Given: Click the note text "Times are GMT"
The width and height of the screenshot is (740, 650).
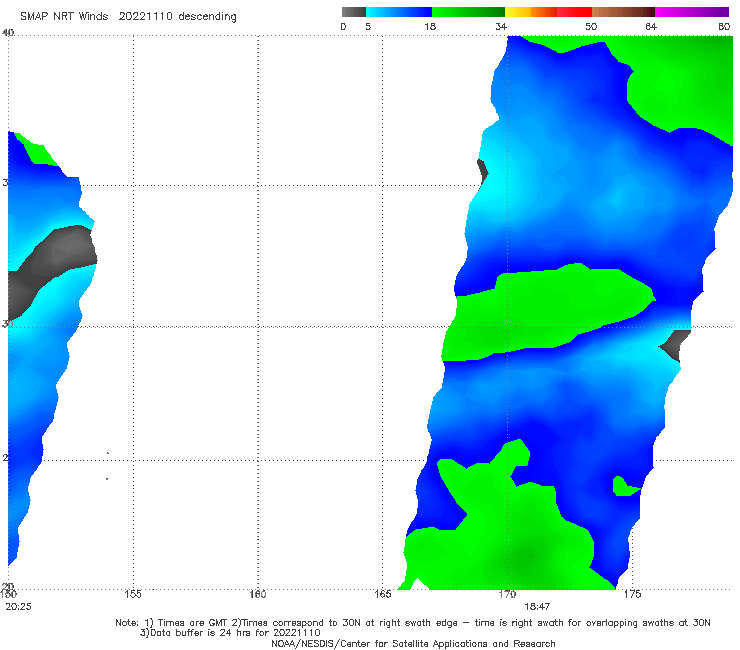Looking at the screenshot, I should pyautogui.click(x=193, y=623).
